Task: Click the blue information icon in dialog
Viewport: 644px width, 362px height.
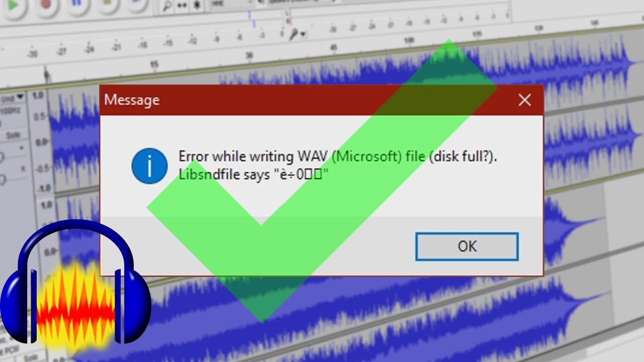Action: pos(149,166)
